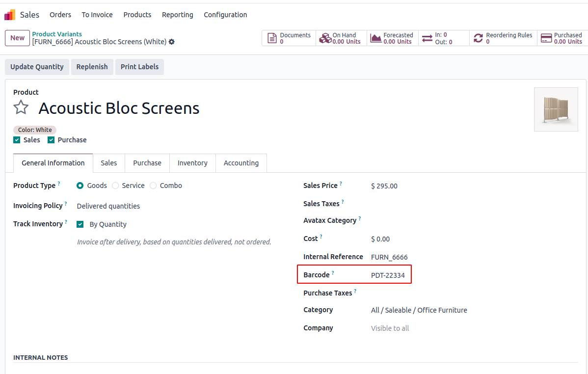Open Purchased units button

(x=561, y=38)
